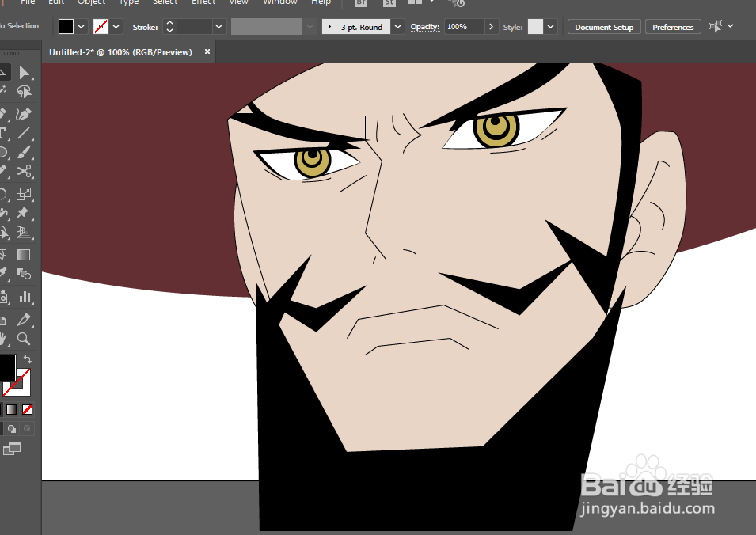Open the 3 pt. Round brush dropdown
Image resolution: width=756 pixels, height=535 pixels.
coord(397,26)
